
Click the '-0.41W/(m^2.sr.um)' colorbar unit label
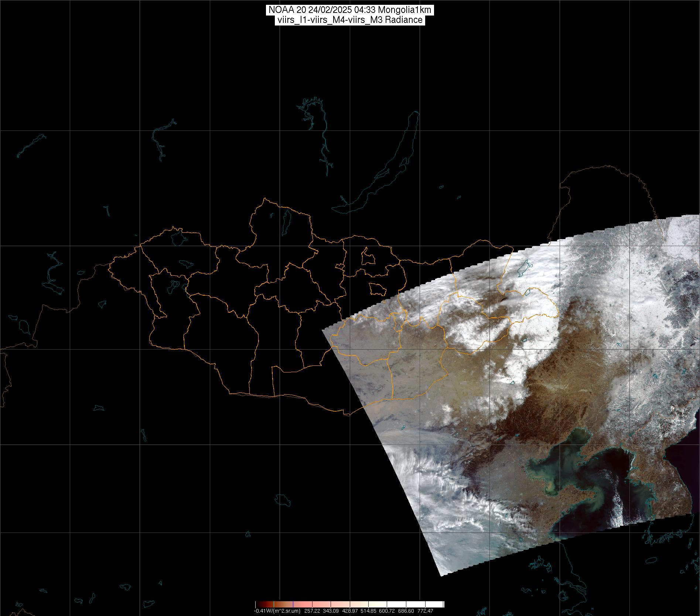tap(277, 611)
